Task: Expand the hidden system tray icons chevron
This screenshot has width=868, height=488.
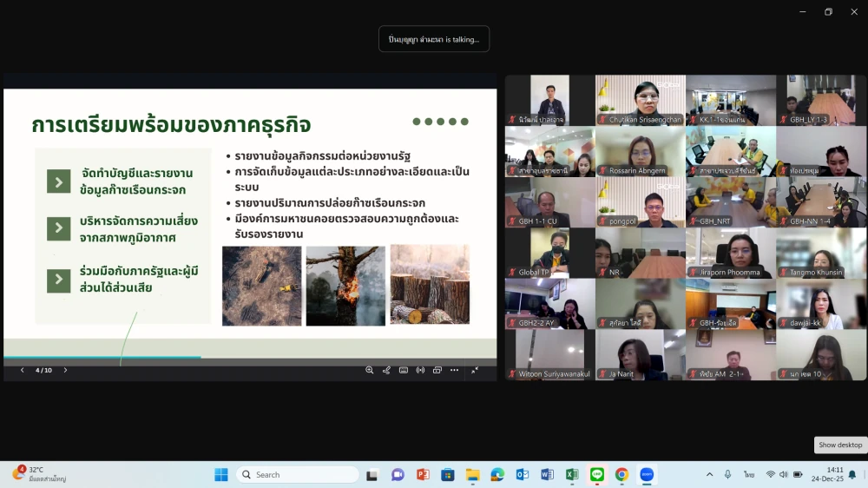Action: point(709,475)
